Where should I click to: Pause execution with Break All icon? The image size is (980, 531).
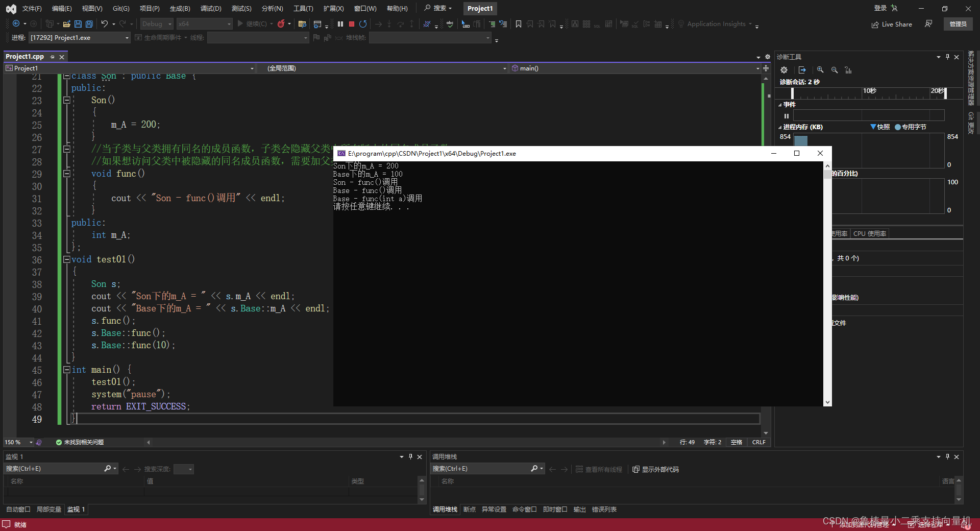click(x=340, y=24)
